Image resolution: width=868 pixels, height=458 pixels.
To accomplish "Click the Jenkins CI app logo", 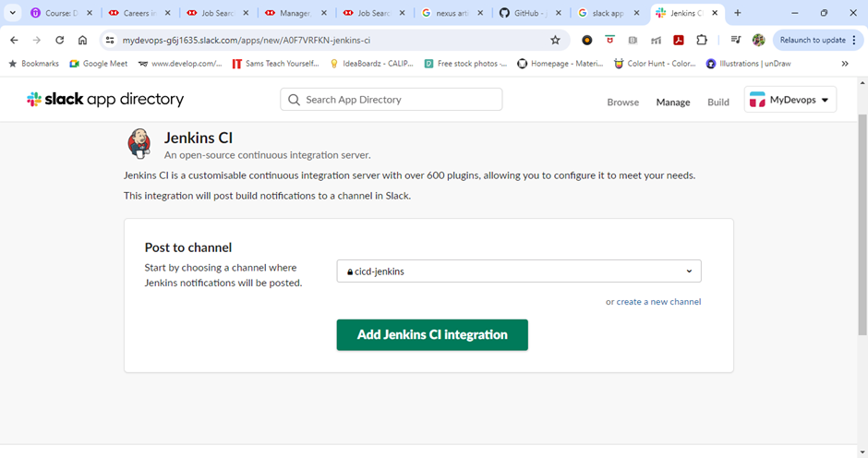I will (139, 143).
